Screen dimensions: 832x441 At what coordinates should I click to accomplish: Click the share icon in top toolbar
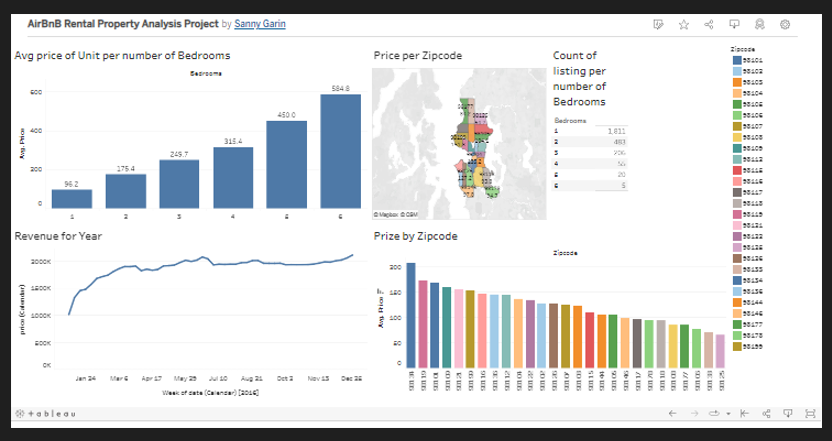[x=710, y=24]
